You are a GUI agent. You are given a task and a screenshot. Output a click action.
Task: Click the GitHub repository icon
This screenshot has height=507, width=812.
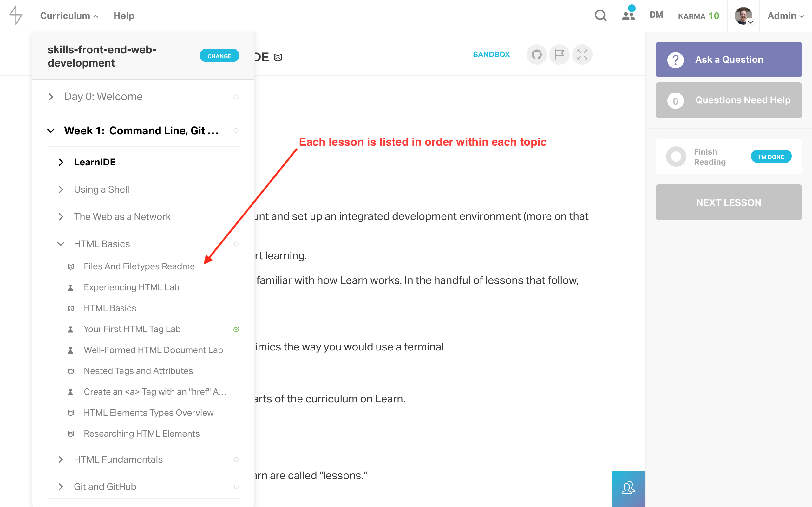click(x=536, y=54)
